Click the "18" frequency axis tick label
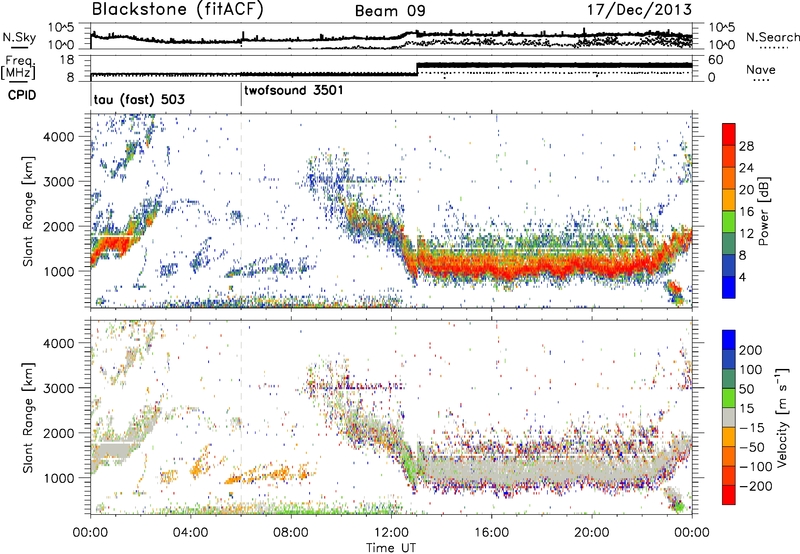The image size is (800, 554). pyautogui.click(x=67, y=60)
